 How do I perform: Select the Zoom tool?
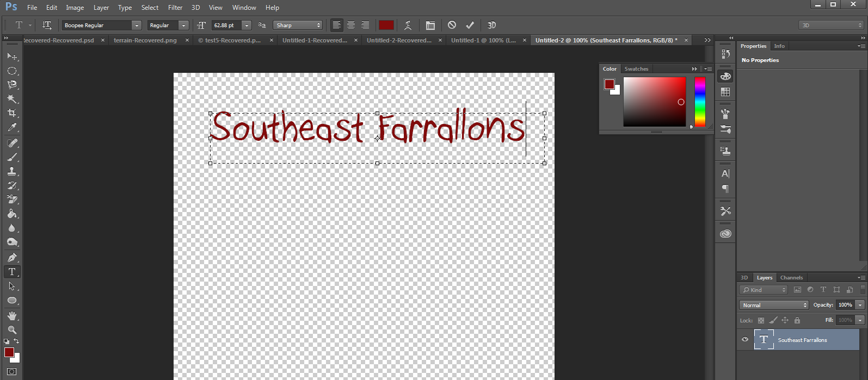12,330
